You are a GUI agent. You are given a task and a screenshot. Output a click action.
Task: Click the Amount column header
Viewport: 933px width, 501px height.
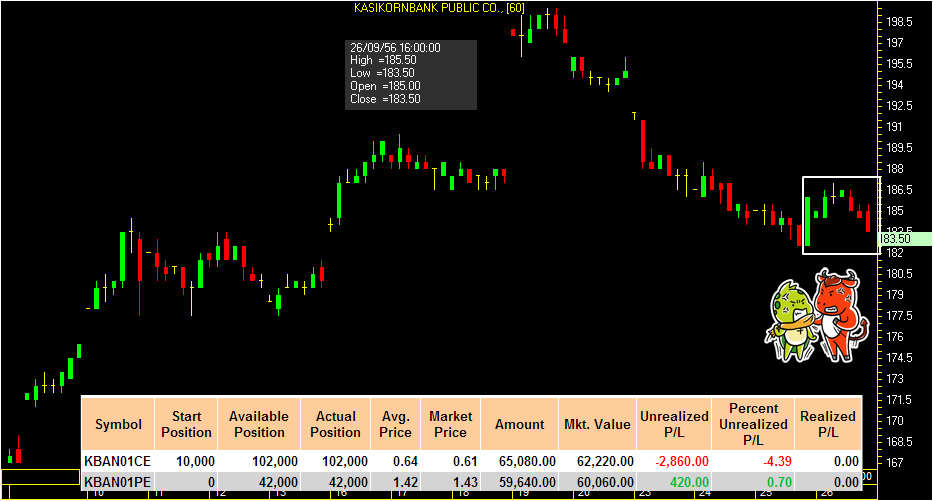coord(519,424)
